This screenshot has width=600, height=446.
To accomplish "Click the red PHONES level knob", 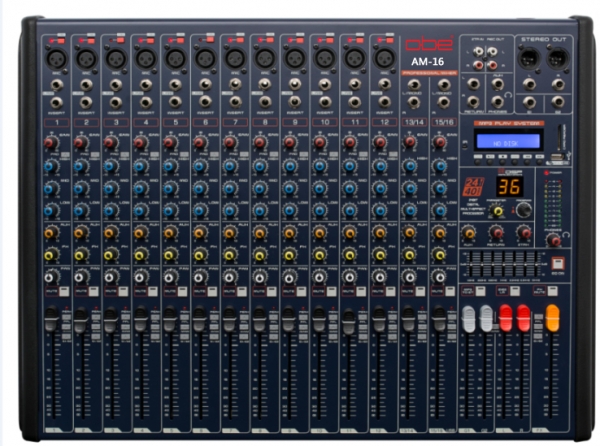I will (553, 240).
